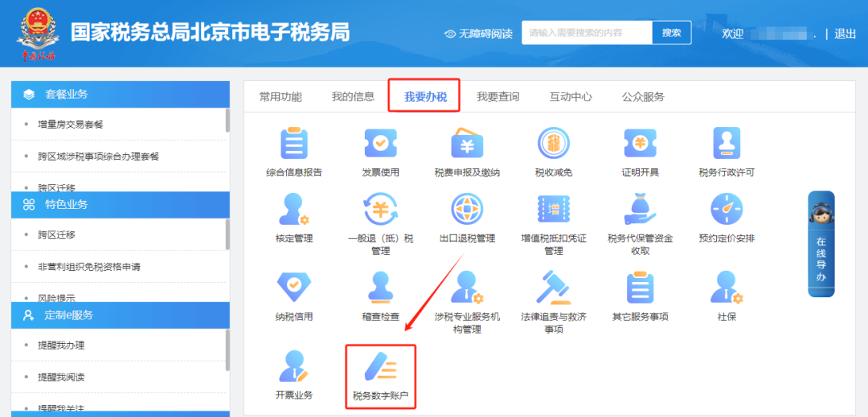The width and height of the screenshot is (868, 417).
Task: Open 税务行政许可 icon
Action: 727,143
